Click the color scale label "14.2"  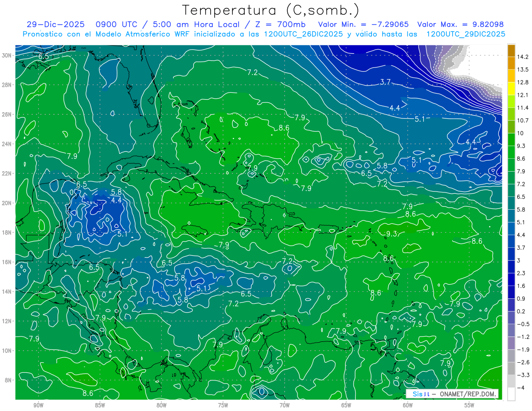click(x=523, y=57)
